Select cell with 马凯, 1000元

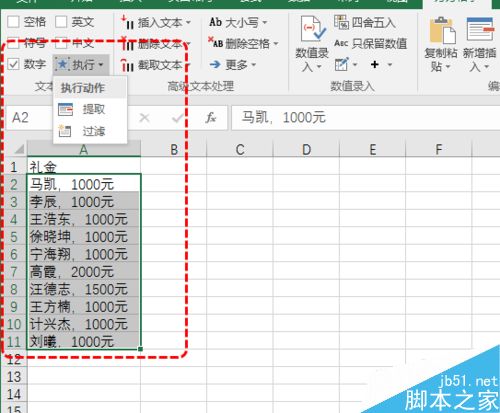coord(84,183)
